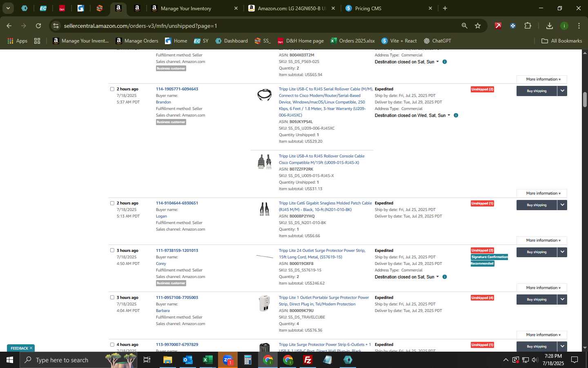Show hidden system tray icons
Screen dimensions: 588x368
coord(506,360)
